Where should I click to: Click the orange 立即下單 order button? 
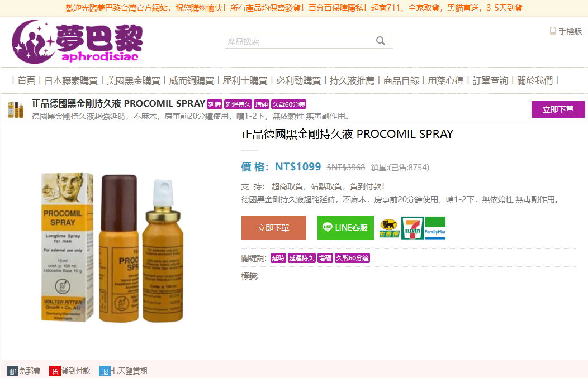click(274, 227)
